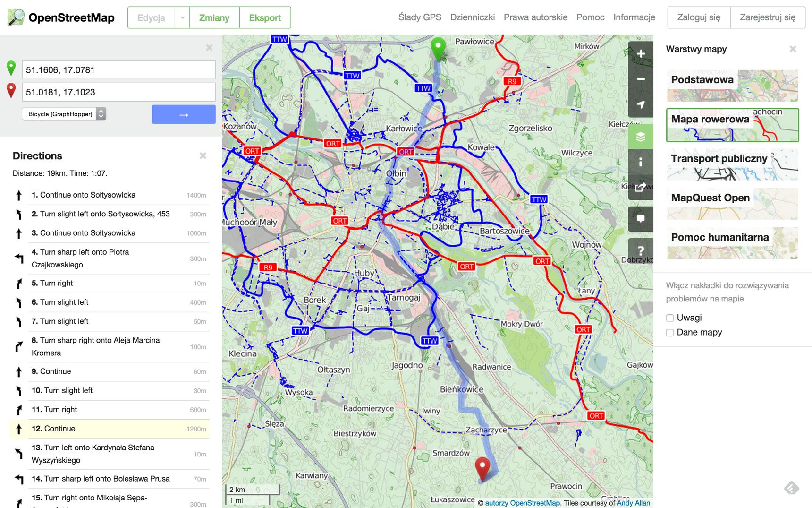Open the Bicycle (GraphHopper) routing dropdown
Image resolution: width=812 pixels, height=508 pixels.
(64, 114)
